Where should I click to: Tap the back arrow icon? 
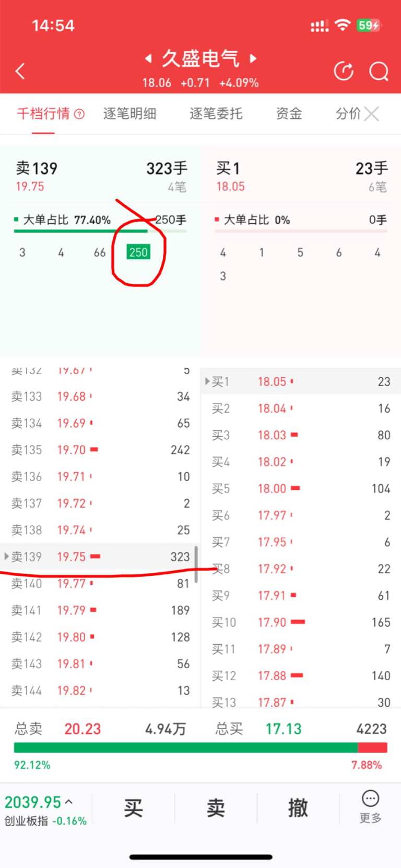pyautogui.click(x=20, y=71)
